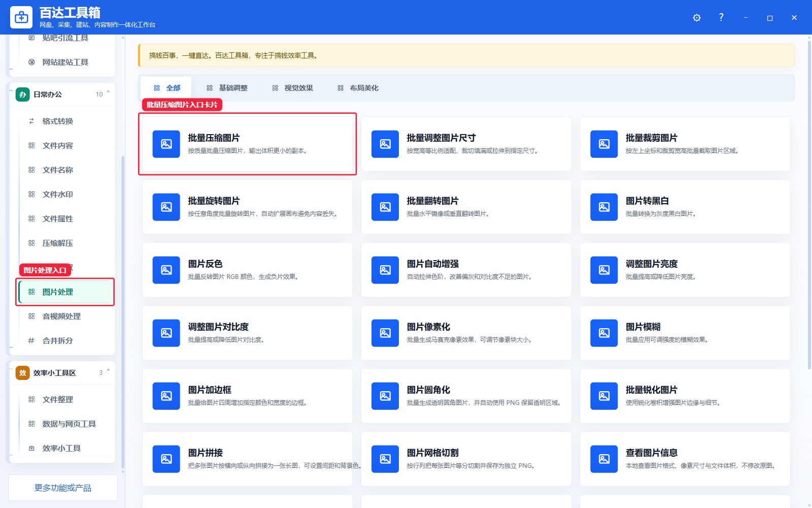Viewport: 812px width, 508px height.
Task: Click the 更多功能或产品 link
Action: click(x=63, y=488)
